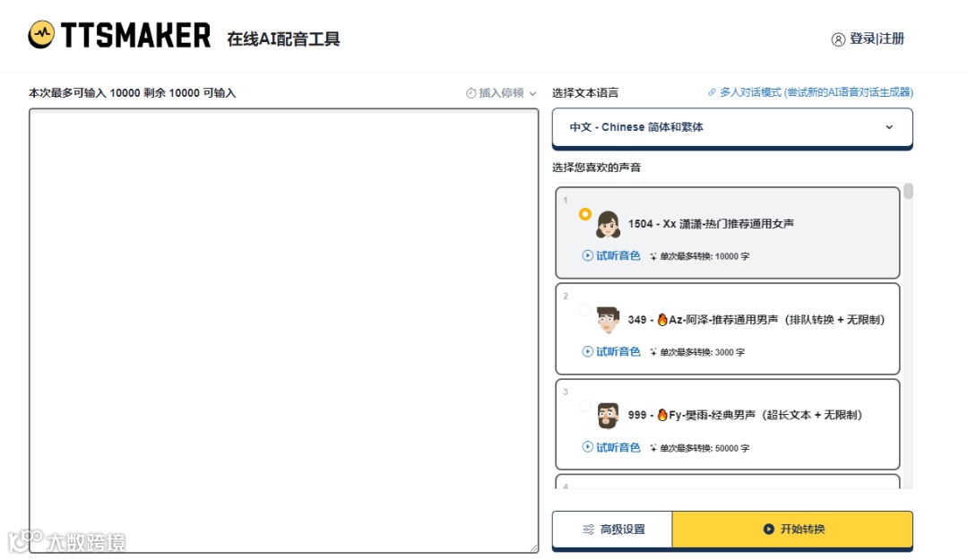Screen dimensions: 968x560
Task: Click the chevron in the language selector
Action: pos(890,127)
